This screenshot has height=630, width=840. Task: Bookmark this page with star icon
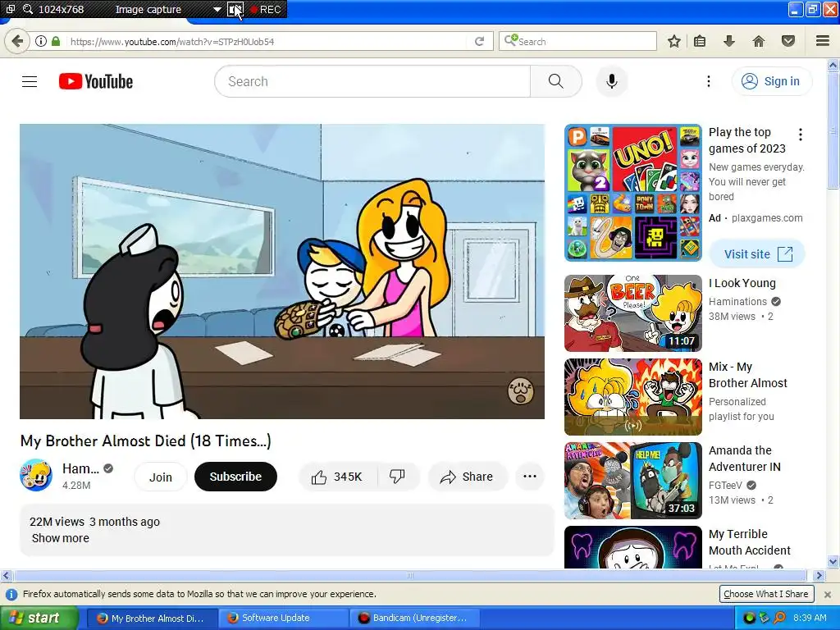674,41
